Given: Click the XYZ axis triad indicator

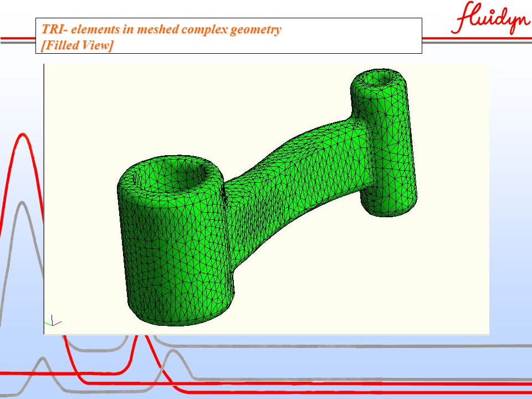Looking at the screenshot, I should click(53, 321).
